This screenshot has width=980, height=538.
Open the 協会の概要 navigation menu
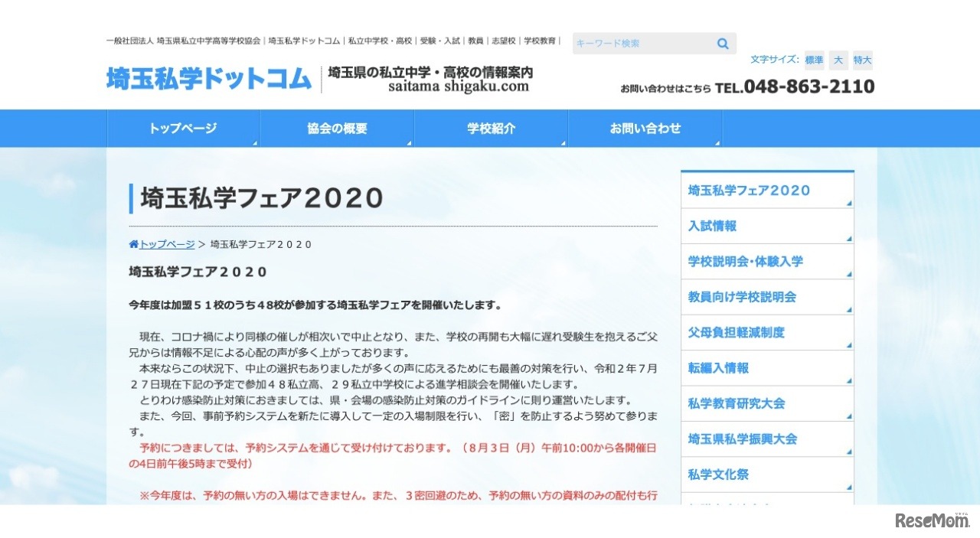coord(337,128)
